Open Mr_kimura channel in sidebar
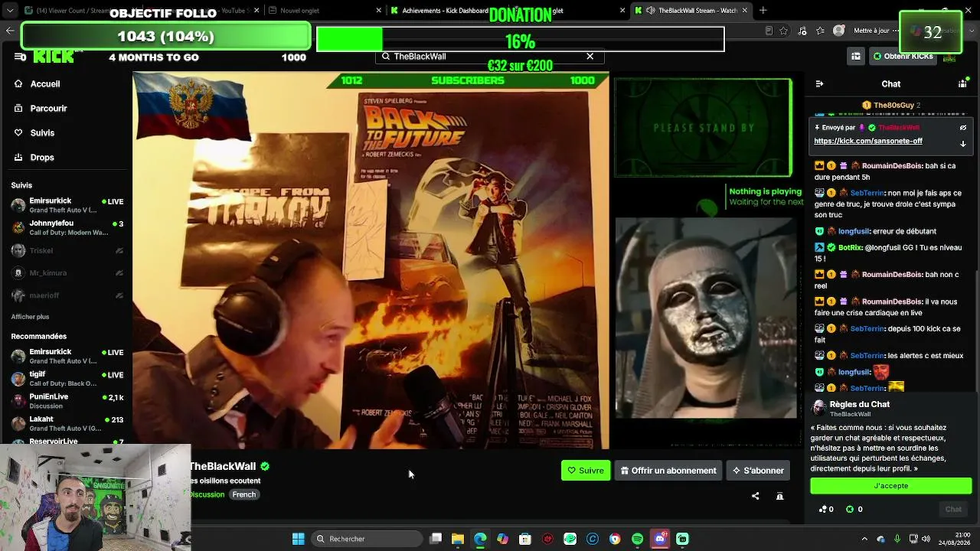 point(67,273)
